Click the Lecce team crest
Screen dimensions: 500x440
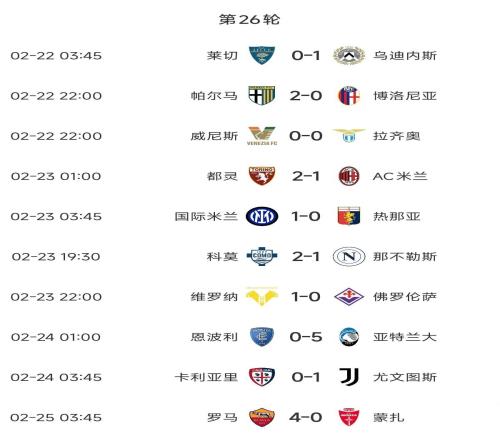point(262,55)
